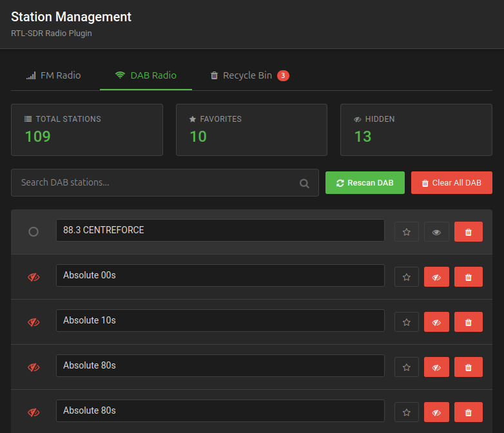Click the star icon for Absolute 00s
The width and height of the screenshot is (504, 433).
pyautogui.click(x=406, y=277)
